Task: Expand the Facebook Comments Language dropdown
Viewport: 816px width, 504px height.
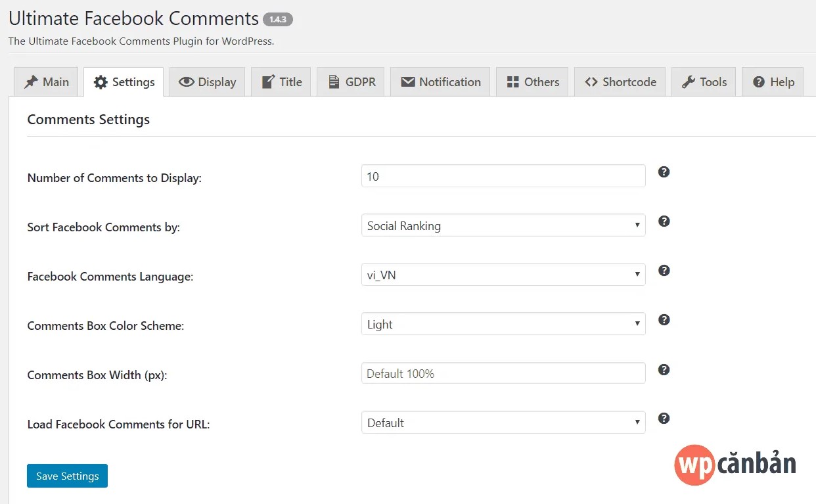Action: 503,275
